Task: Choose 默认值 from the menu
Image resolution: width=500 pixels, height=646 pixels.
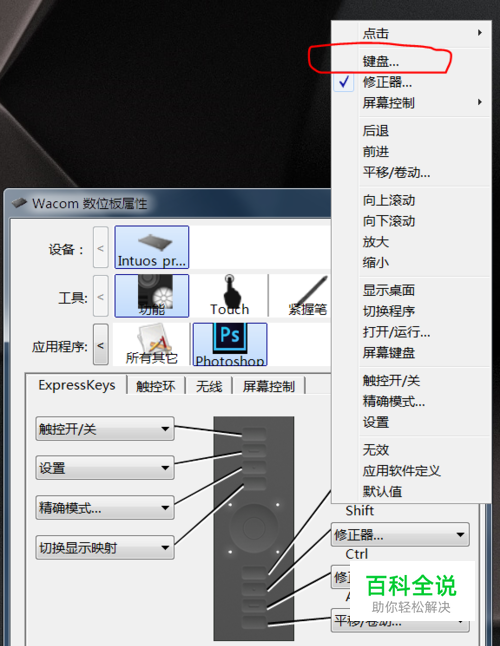Action: [x=411, y=491]
